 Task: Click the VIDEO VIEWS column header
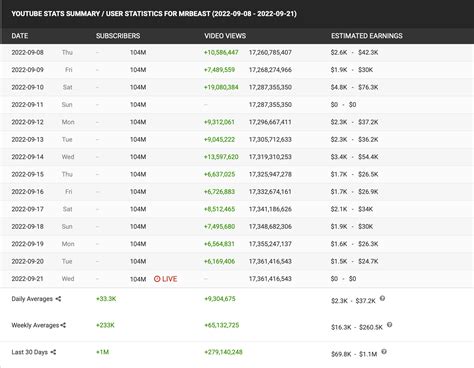tap(225, 36)
